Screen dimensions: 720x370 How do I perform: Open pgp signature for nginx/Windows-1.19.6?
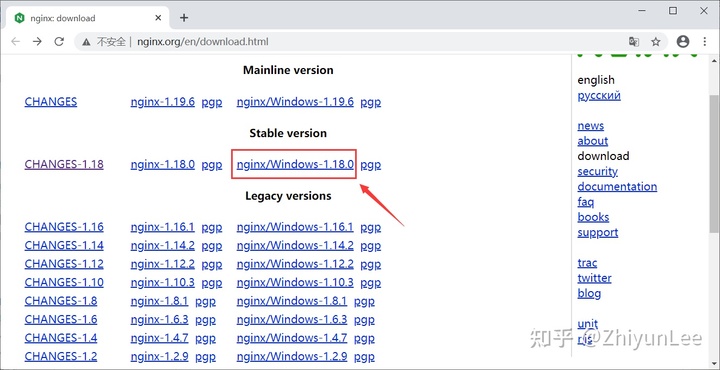coord(371,102)
